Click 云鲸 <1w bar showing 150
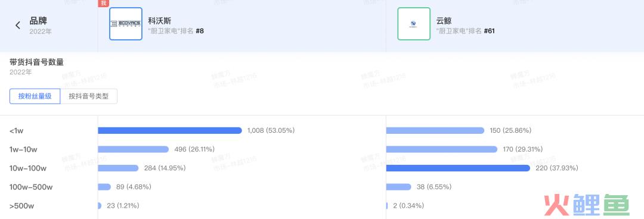 tap(435, 130)
